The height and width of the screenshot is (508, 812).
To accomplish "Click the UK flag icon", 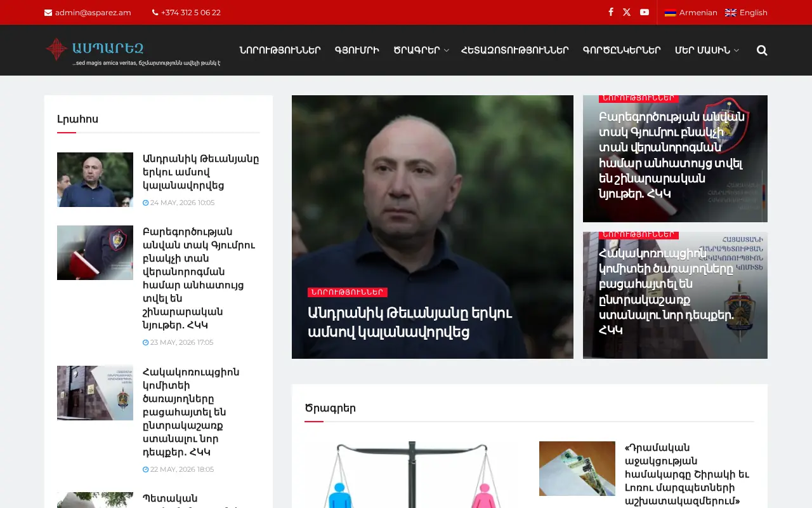I will click(x=731, y=13).
